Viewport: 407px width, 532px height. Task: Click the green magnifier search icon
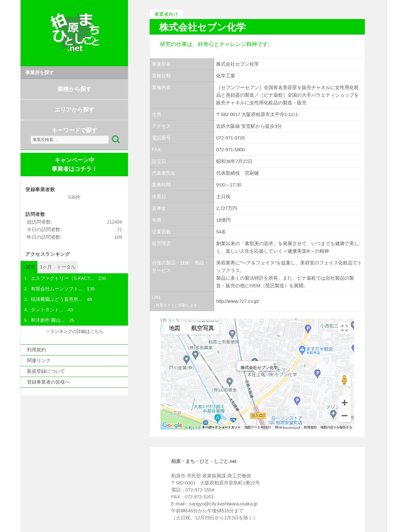click(x=116, y=139)
